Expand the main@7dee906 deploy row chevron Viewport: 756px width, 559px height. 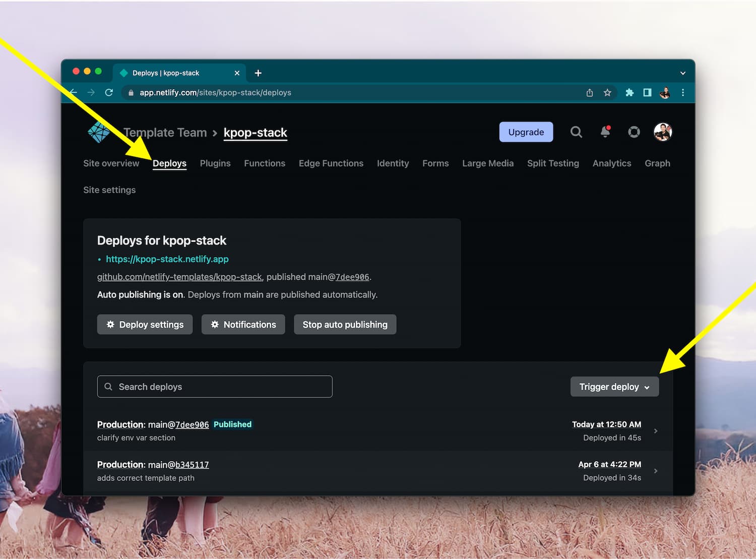click(656, 431)
